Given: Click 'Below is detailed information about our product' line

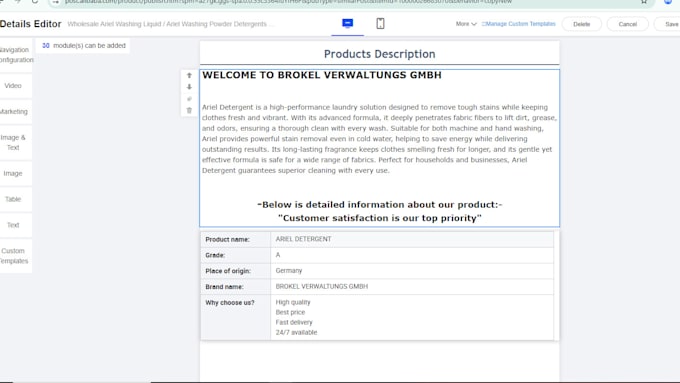Looking at the screenshot, I should pyautogui.click(x=379, y=205).
